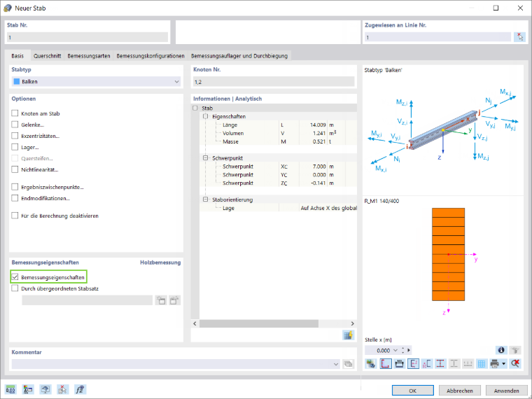Click the play arrow next to Stelle x
This screenshot has width=532, height=399.
pyautogui.click(x=409, y=350)
